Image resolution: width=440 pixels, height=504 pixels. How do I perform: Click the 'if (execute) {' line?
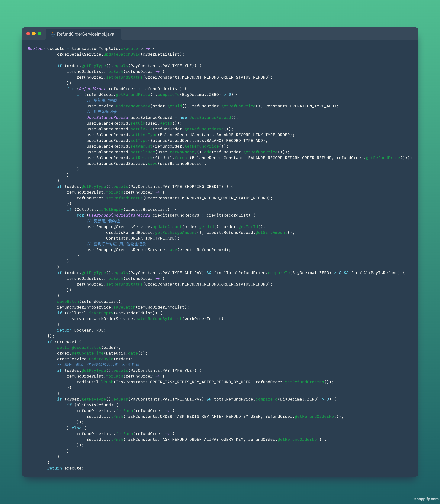(x=64, y=342)
